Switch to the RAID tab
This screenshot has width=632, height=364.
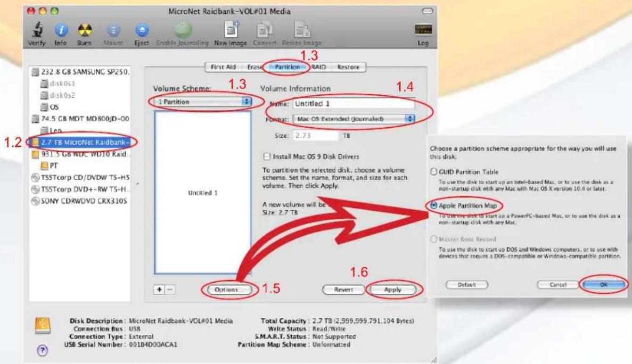coord(318,67)
